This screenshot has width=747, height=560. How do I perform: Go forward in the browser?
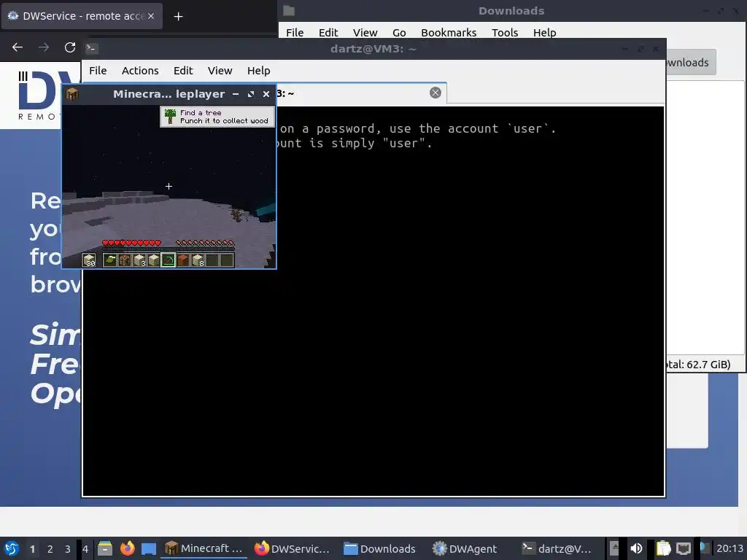44,47
